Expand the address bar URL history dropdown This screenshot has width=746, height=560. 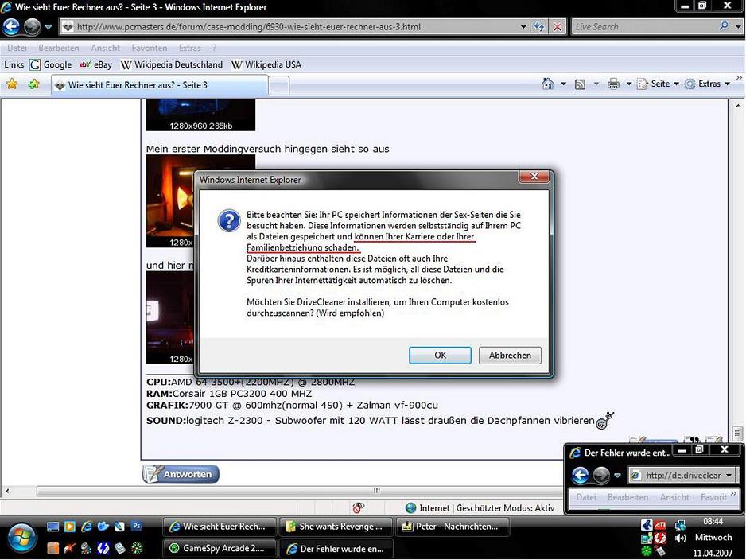(523, 27)
